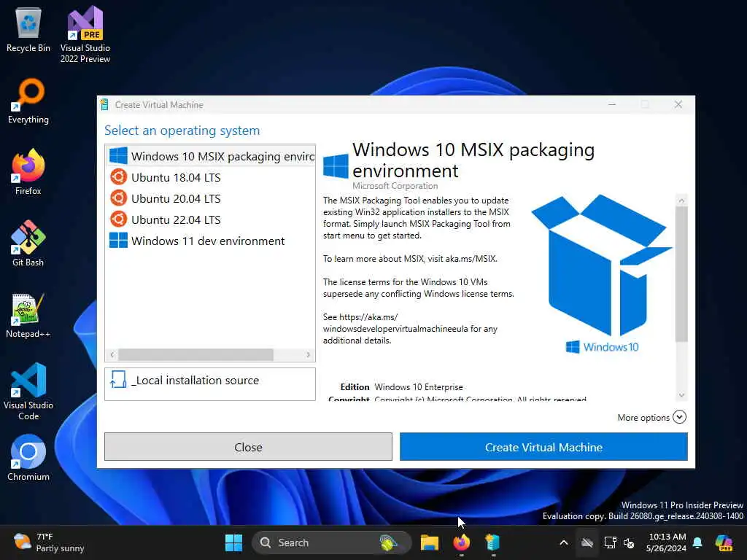This screenshot has width=747, height=560.
Task: Click the local installation source file icon
Action: pyautogui.click(x=118, y=380)
